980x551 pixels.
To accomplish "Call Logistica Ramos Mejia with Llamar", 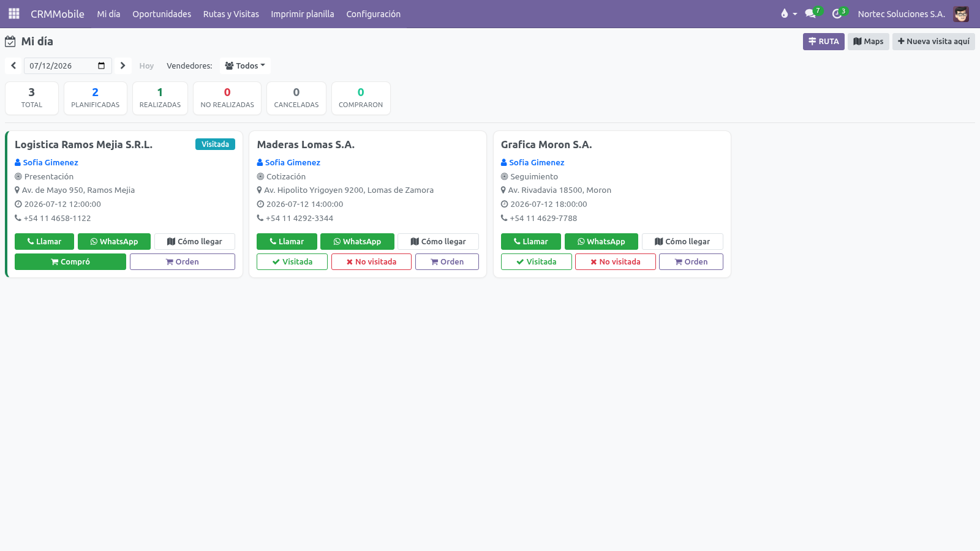I will (44, 241).
